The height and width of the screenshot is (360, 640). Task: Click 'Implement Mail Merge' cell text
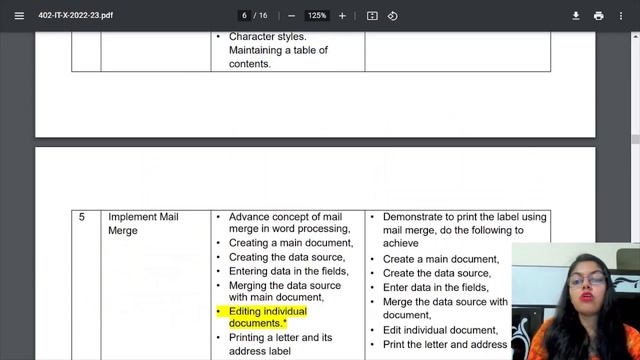click(143, 224)
